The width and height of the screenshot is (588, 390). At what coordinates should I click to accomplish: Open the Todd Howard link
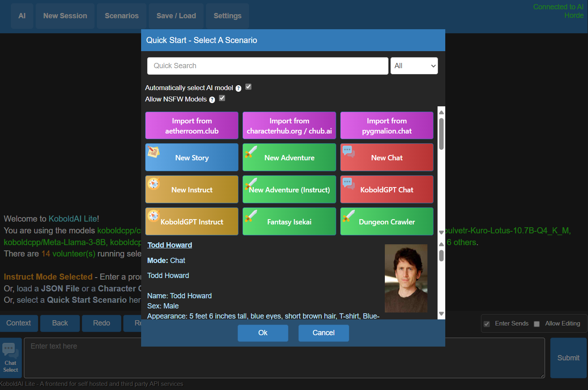pyautogui.click(x=170, y=245)
